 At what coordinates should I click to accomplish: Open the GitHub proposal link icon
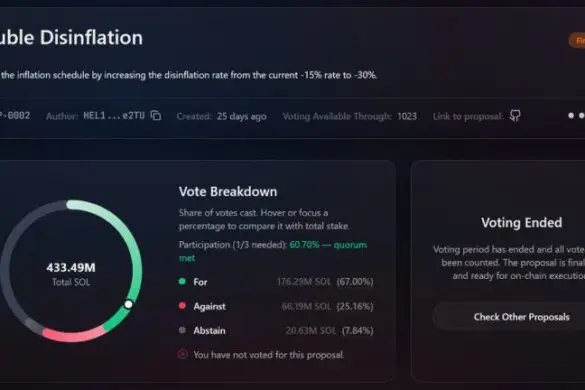515,116
